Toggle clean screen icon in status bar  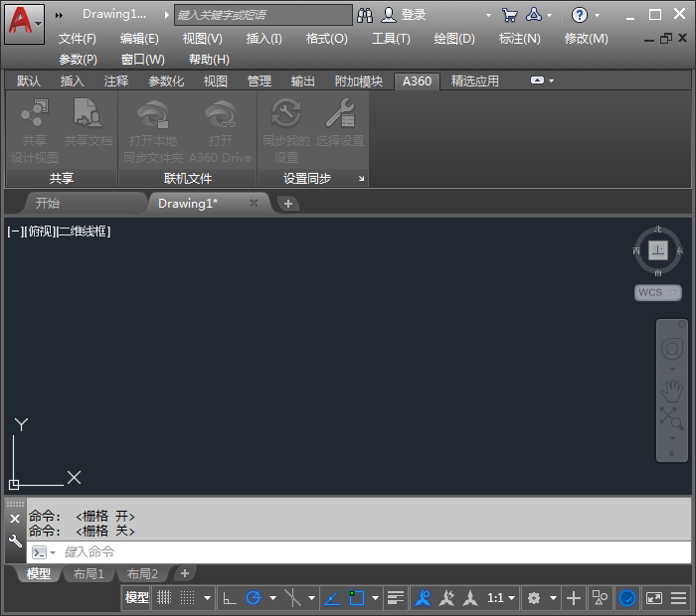(654, 598)
